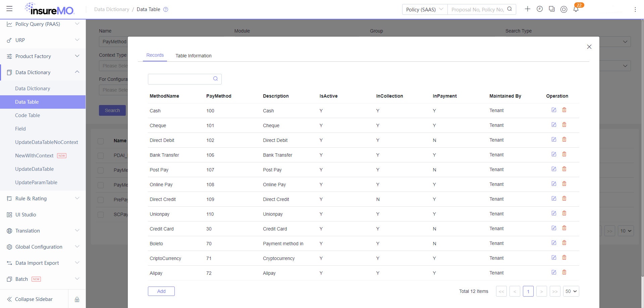This screenshot has height=308, width=644.
Task: Click the Add button
Action: click(161, 291)
